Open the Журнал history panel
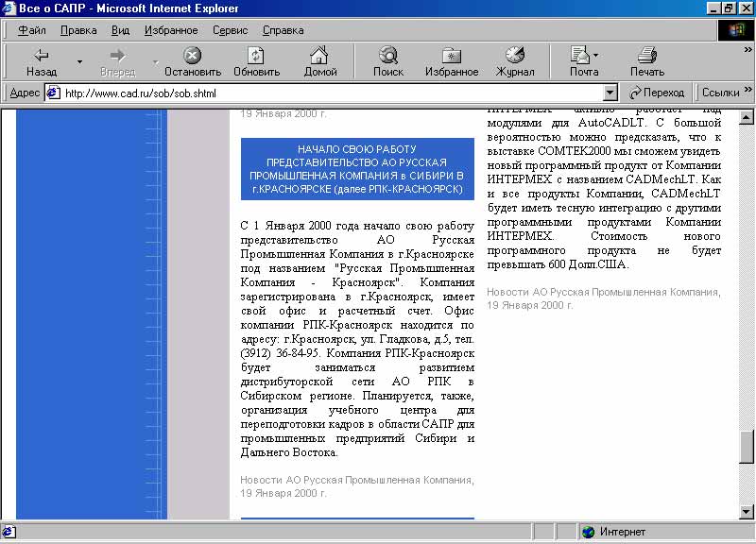This screenshot has height=544, width=756. [x=515, y=61]
